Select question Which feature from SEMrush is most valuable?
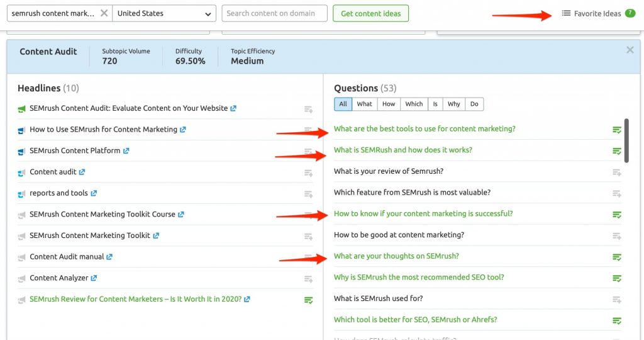Viewport: 644px width, 340px height. pos(412,193)
